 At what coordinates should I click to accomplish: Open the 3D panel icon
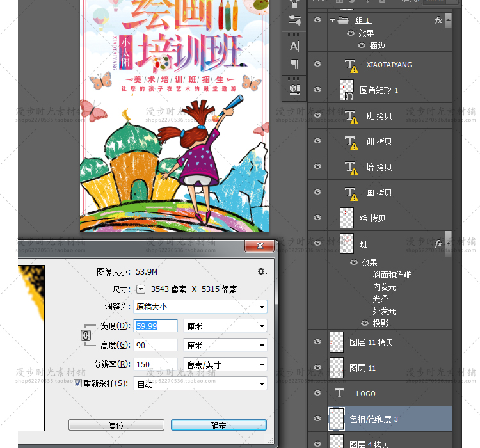pyautogui.click(x=294, y=89)
